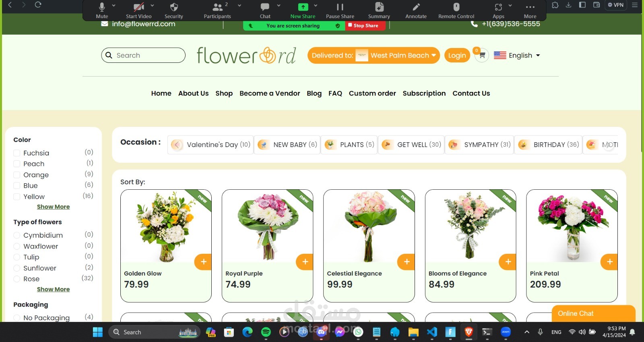Select the Cymbidium flower type filter
The image size is (644, 342).
[x=17, y=235]
